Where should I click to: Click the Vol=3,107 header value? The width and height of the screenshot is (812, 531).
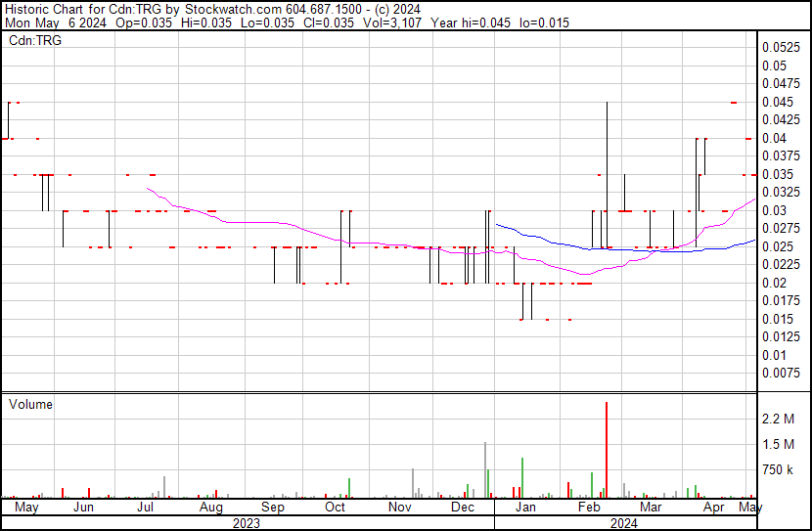click(392, 22)
